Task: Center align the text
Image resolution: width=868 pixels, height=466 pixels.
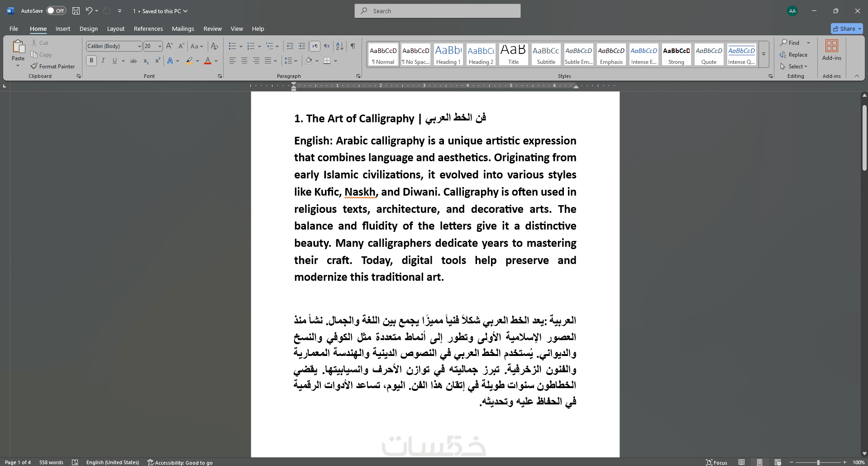Action: tap(244, 61)
